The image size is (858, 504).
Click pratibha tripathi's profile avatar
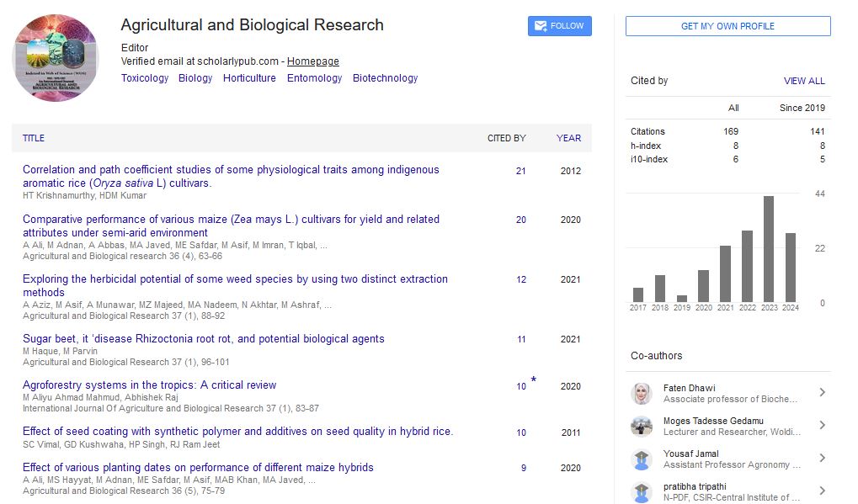pos(642,491)
